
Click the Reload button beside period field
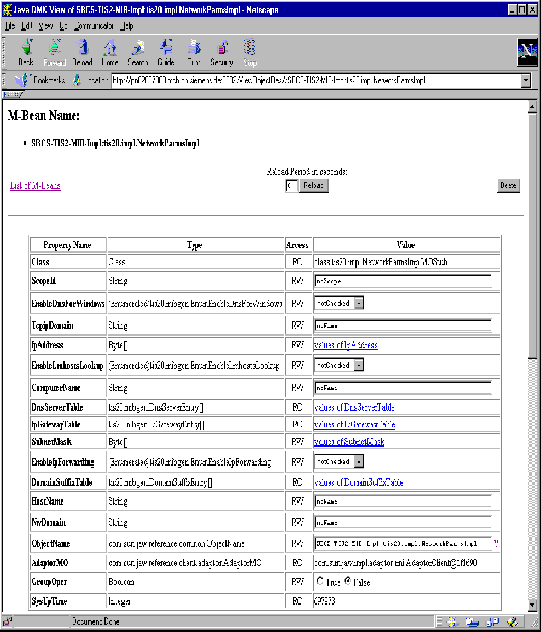(314, 185)
